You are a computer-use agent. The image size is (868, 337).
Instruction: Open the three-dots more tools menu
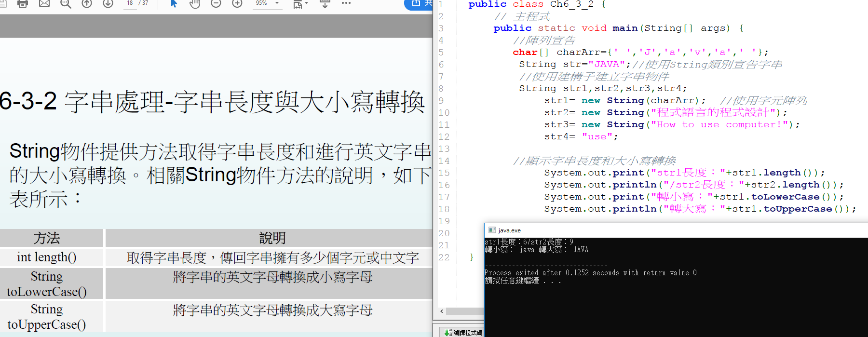click(x=346, y=3)
